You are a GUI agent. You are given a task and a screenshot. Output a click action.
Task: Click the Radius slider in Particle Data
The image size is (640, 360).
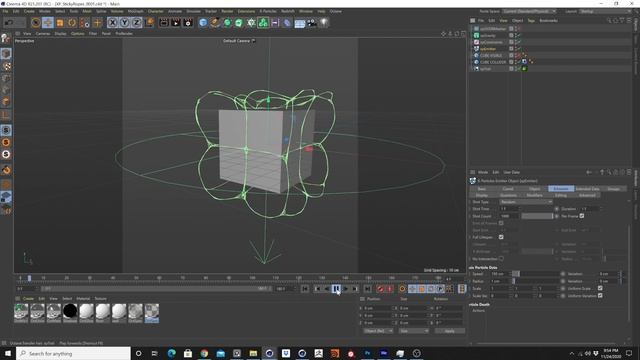pos(535,281)
